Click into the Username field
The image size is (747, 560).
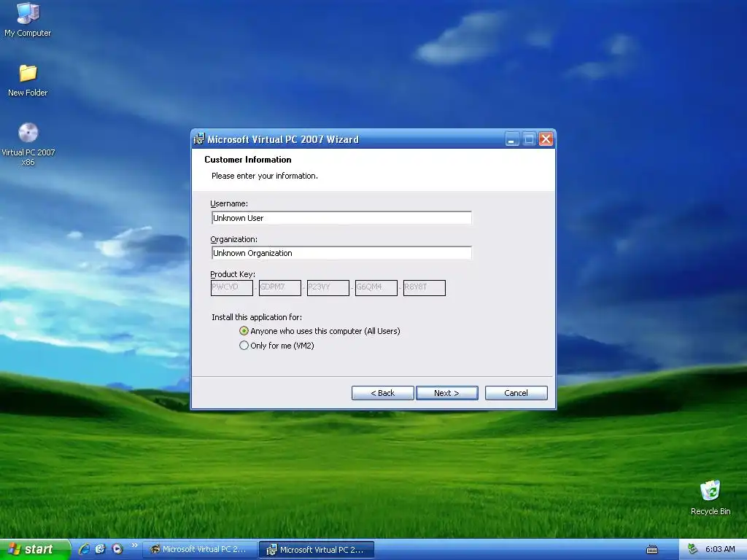(x=341, y=218)
